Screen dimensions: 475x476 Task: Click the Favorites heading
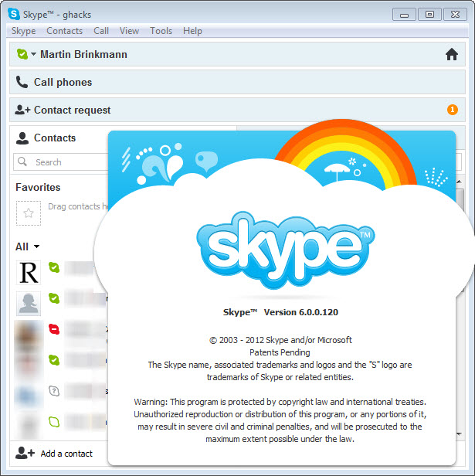click(x=38, y=187)
